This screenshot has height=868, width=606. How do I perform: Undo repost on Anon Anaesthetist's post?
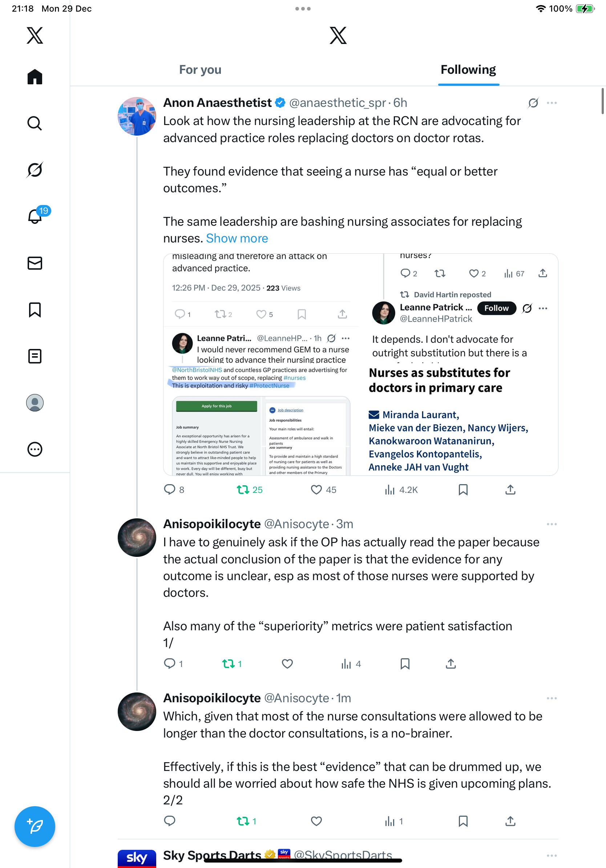tap(243, 490)
